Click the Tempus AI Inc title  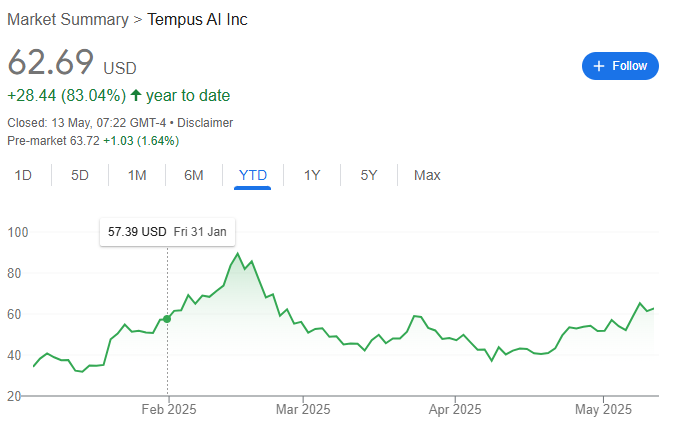point(197,20)
